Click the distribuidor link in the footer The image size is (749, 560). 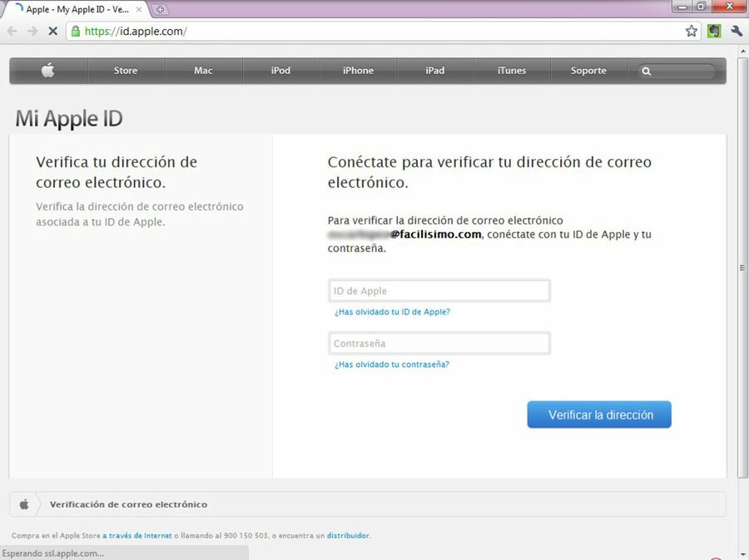[x=347, y=535]
